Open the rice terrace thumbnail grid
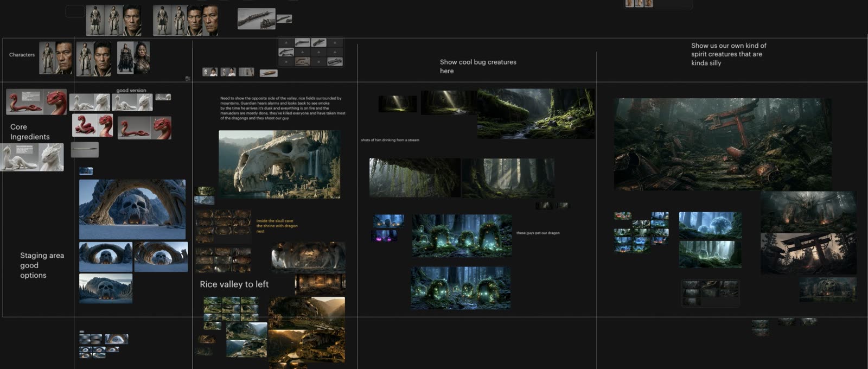 click(231, 313)
